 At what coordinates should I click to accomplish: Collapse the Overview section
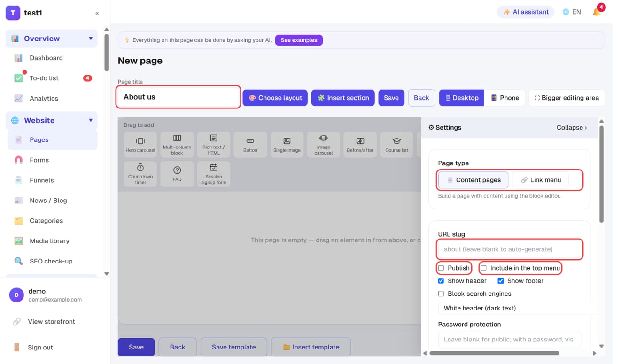pyautogui.click(x=91, y=39)
